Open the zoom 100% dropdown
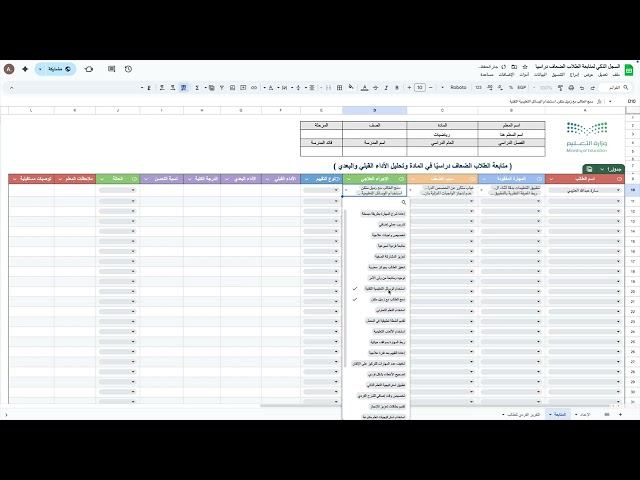The height and width of the screenshot is (480, 640). [543, 87]
